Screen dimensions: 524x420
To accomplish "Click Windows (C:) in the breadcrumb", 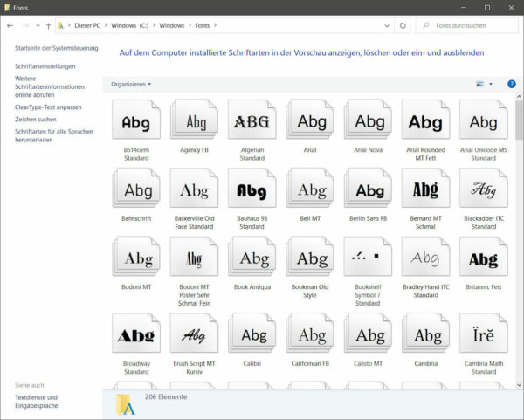I will [129, 25].
